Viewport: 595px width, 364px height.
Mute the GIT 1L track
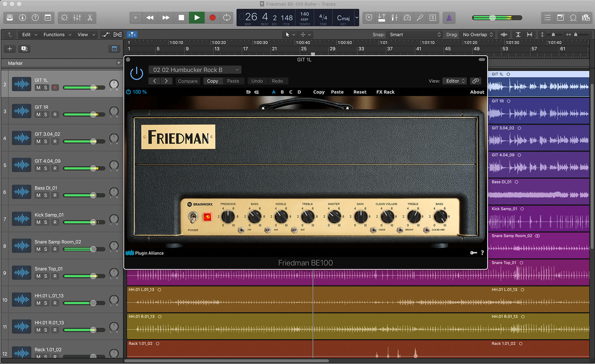point(38,88)
